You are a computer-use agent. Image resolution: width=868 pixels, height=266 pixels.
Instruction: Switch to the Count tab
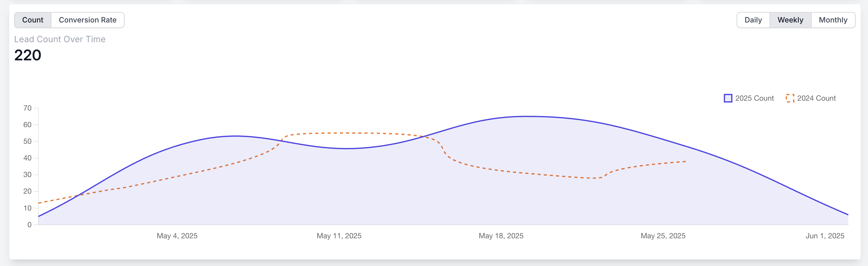coord(33,20)
